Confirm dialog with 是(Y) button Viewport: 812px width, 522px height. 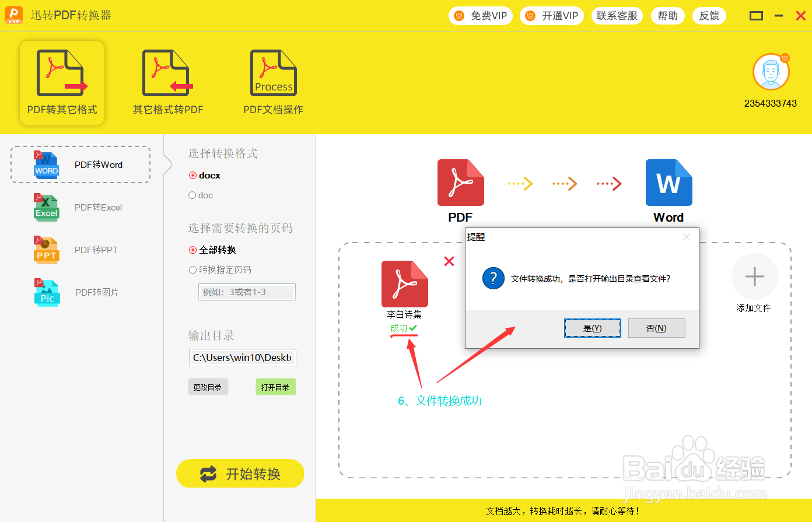[x=593, y=328]
